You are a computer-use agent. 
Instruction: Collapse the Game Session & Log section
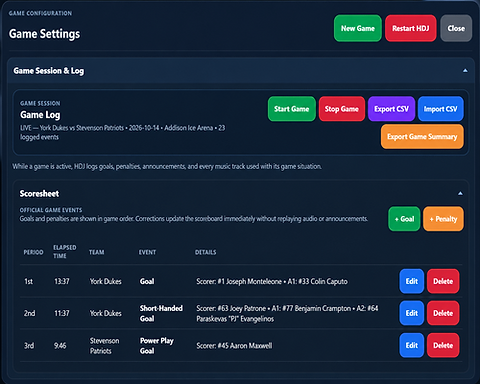click(465, 71)
